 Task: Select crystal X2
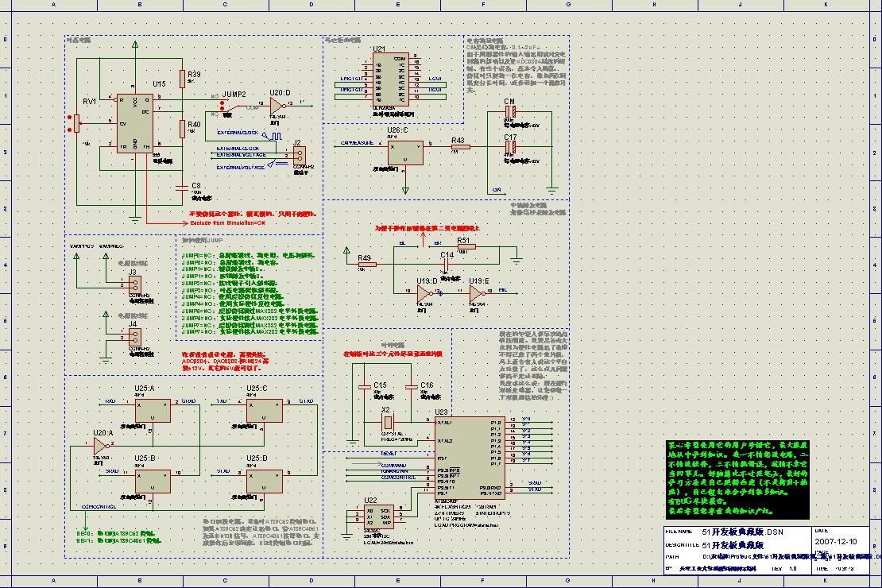pos(388,421)
